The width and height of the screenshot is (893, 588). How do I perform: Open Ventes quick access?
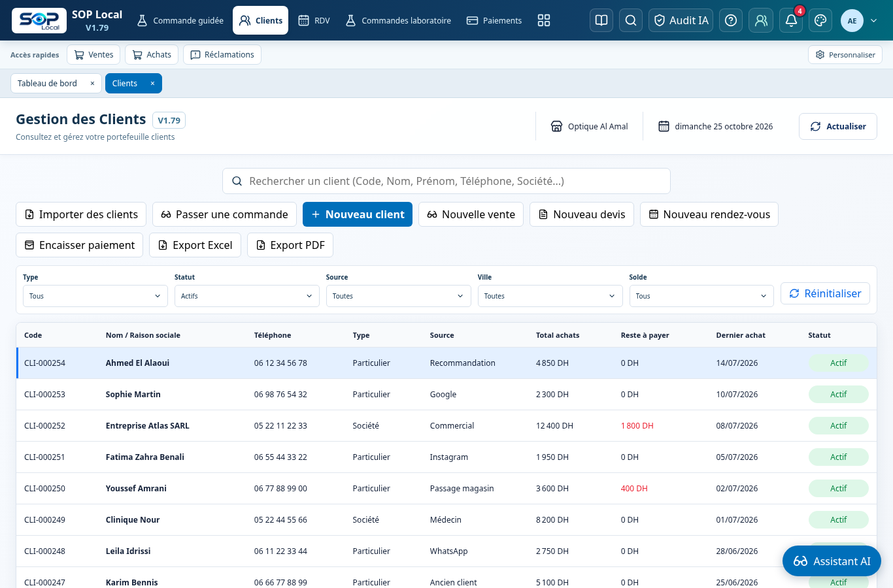[x=93, y=55]
